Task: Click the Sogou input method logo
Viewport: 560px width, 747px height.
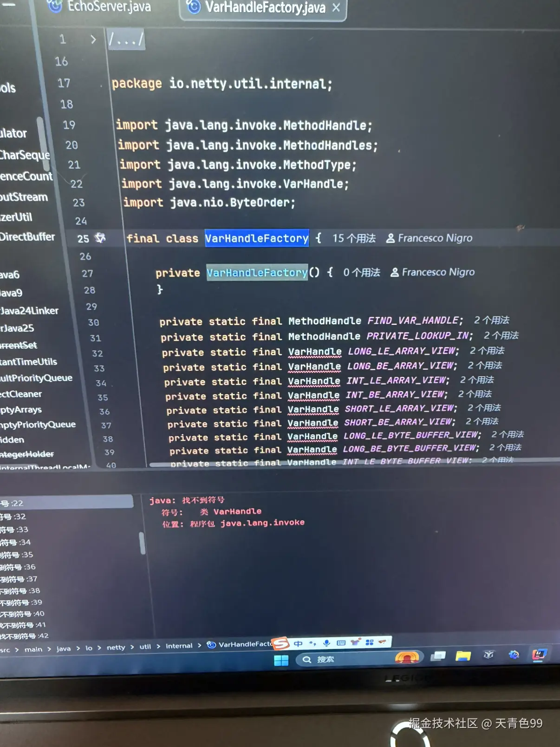Action: coord(281,643)
